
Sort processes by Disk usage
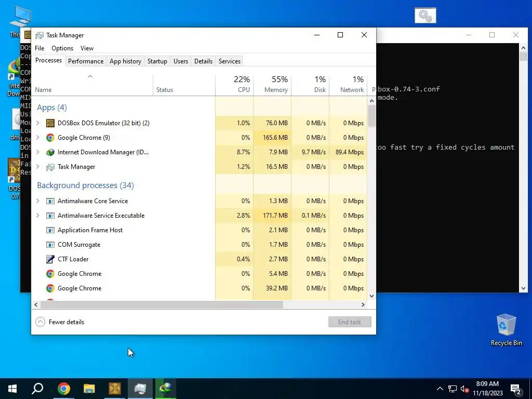point(310,85)
